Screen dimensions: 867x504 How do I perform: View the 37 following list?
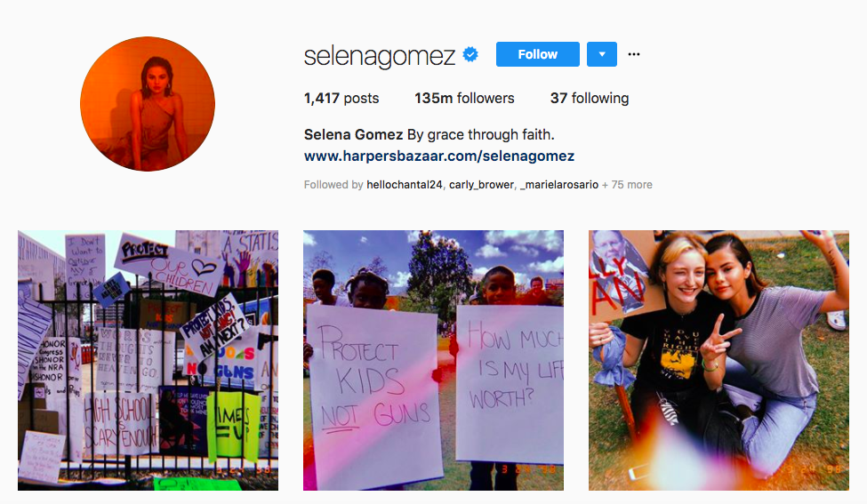coord(590,99)
